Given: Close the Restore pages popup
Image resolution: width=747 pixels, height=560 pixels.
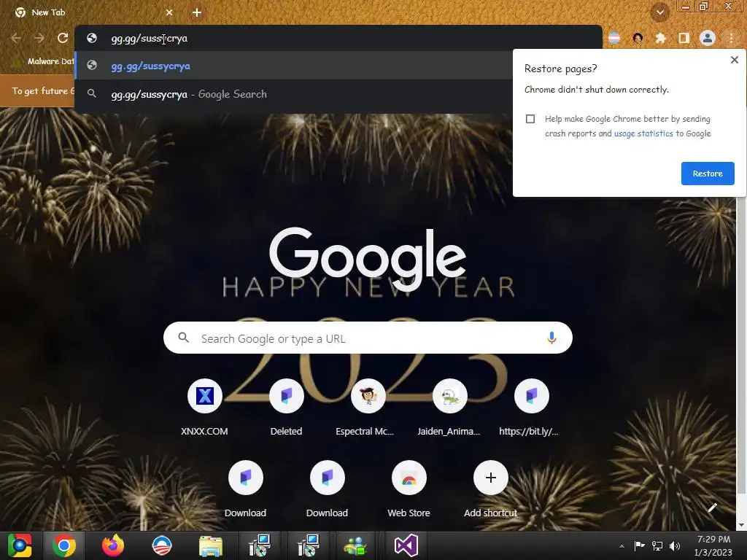Looking at the screenshot, I should click(x=734, y=60).
